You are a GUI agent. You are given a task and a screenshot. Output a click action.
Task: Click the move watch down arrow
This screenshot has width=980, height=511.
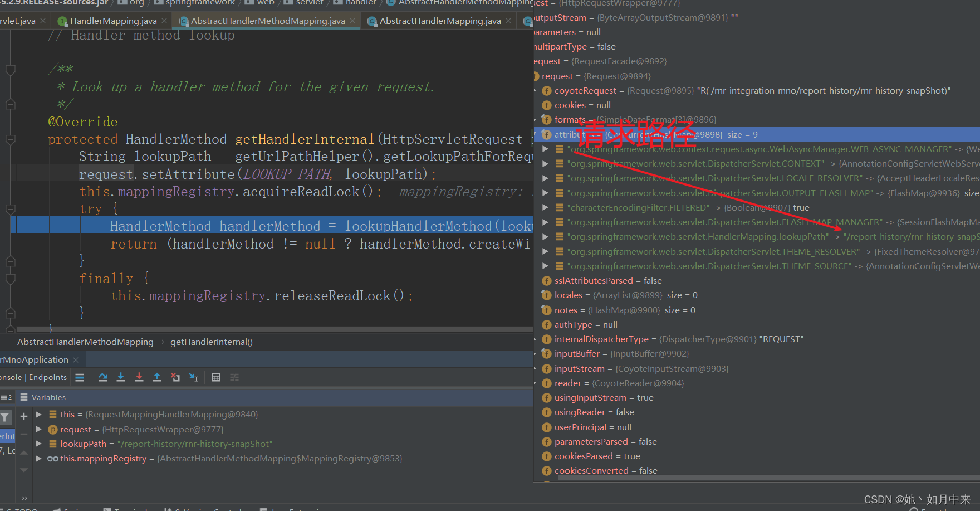click(24, 470)
